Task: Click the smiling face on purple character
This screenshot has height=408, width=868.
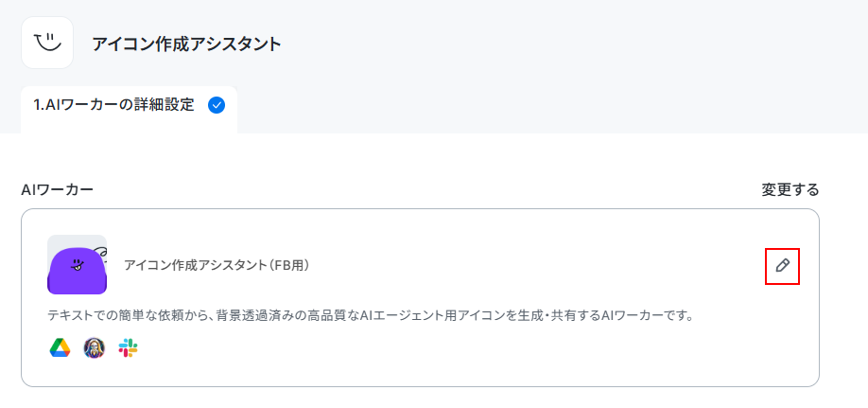Action: 78,265
